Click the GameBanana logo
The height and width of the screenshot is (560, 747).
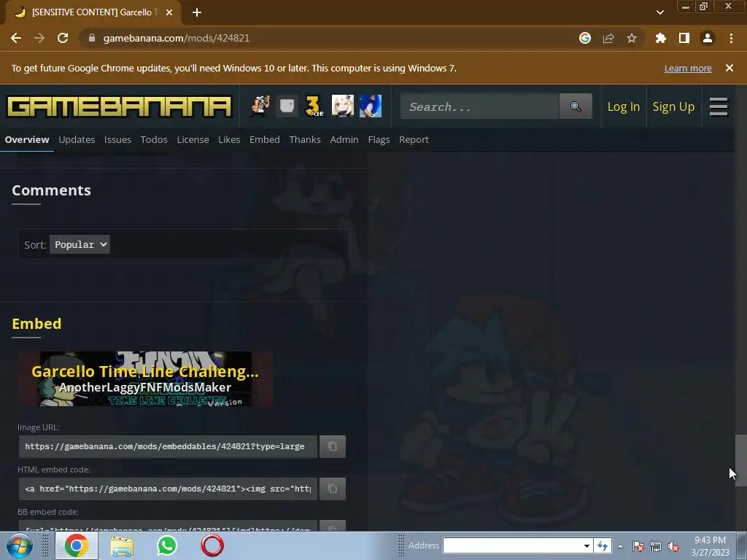pyautogui.click(x=119, y=106)
